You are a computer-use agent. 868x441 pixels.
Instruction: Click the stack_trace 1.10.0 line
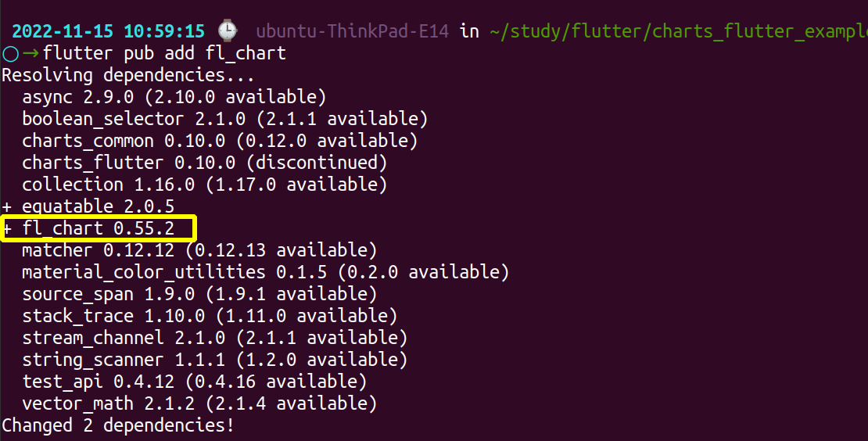[210, 317]
